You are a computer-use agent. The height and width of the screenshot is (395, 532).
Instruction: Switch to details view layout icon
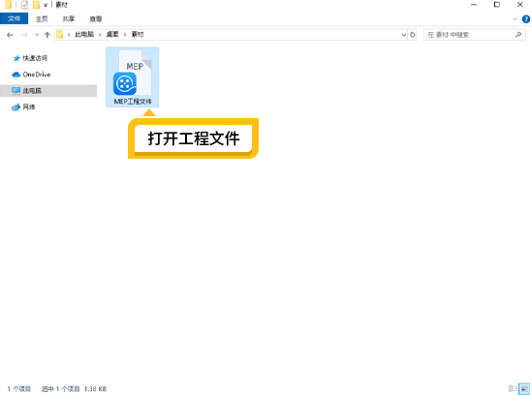[x=513, y=388]
